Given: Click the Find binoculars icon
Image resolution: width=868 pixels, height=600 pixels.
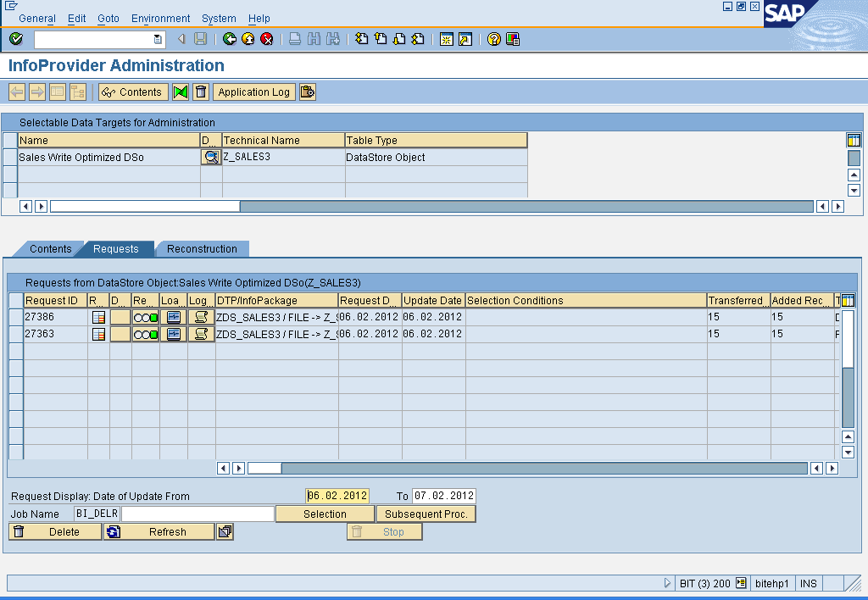Looking at the screenshot, I should 314,39.
